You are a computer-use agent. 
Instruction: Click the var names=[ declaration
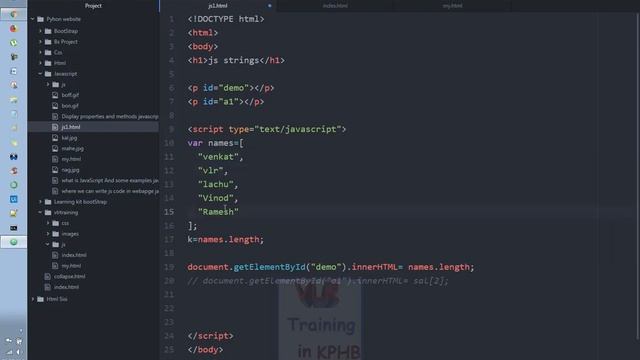216,143
